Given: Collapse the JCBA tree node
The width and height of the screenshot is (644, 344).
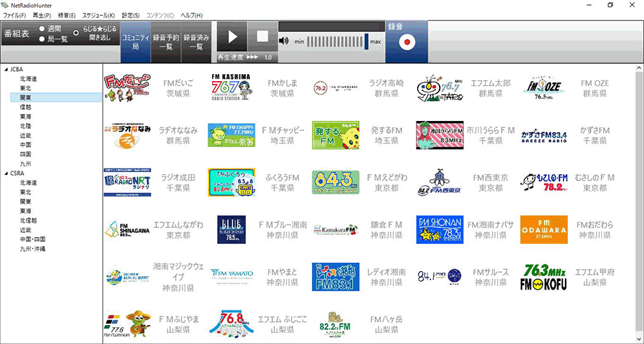Looking at the screenshot, I should [6, 70].
